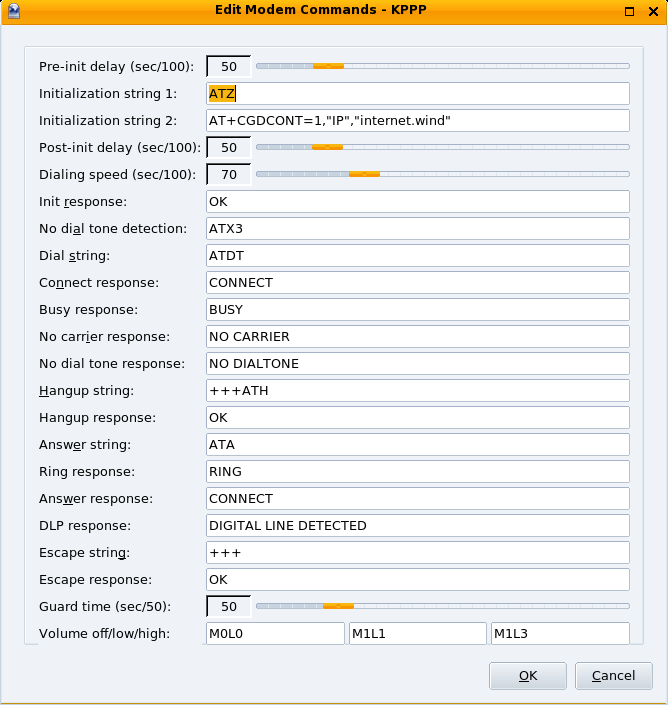The width and height of the screenshot is (668, 705).
Task: Click the 'Busy response:' label
Action: [88, 310]
